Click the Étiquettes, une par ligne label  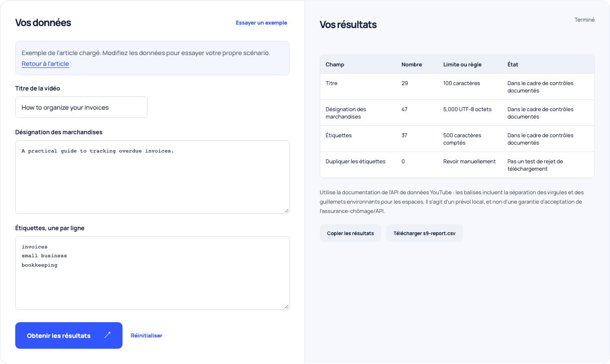click(x=50, y=228)
